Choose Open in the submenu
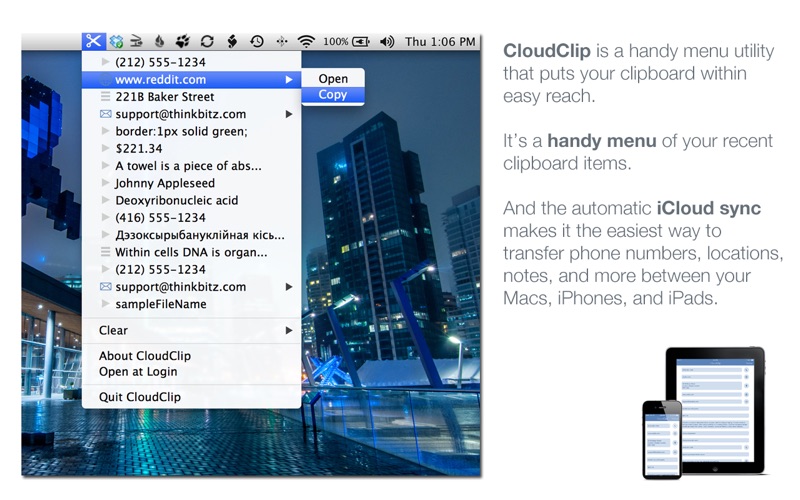800x500 pixels. click(x=333, y=79)
